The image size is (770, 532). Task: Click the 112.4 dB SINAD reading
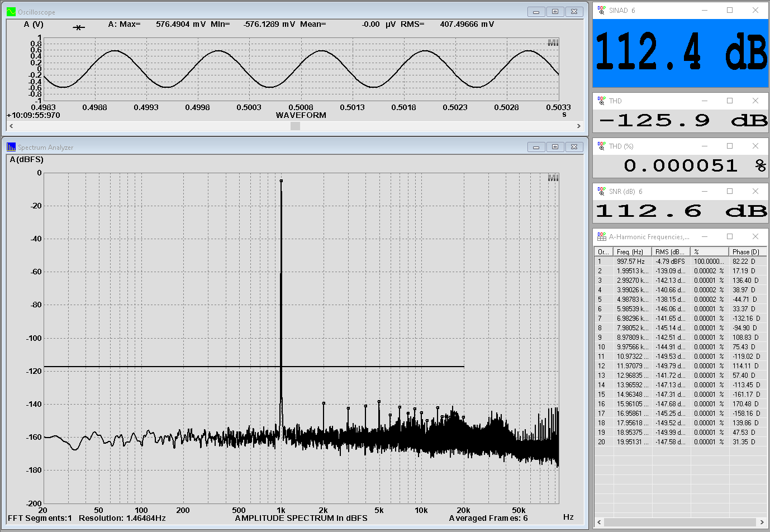click(681, 52)
